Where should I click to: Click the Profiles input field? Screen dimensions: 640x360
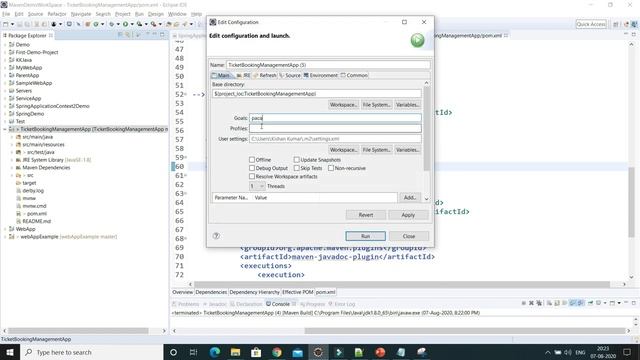click(335, 128)
